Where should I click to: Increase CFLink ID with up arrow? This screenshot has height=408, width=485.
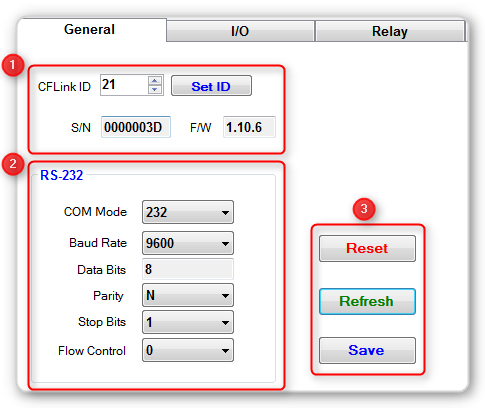155,81
